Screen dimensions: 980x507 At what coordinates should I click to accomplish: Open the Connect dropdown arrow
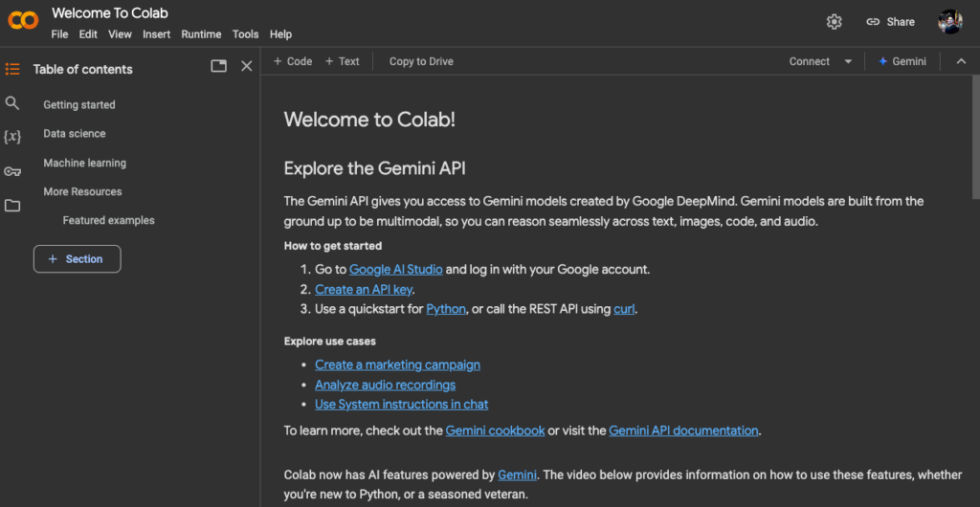848,61
